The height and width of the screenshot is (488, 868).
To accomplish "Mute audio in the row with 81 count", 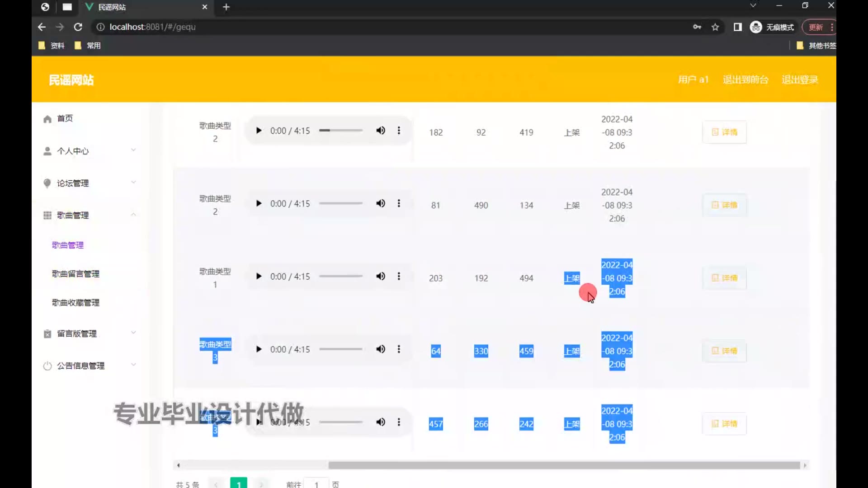I will coord(381,203).
